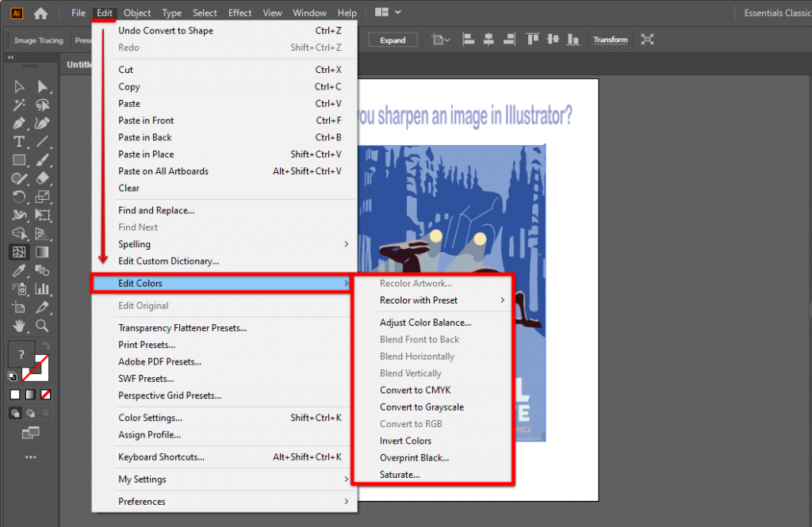Apply Horizontal Align Center from the control bar
The width and height of the screenshot is (812, 527).
pyautogui.click(x=488, y=40)
